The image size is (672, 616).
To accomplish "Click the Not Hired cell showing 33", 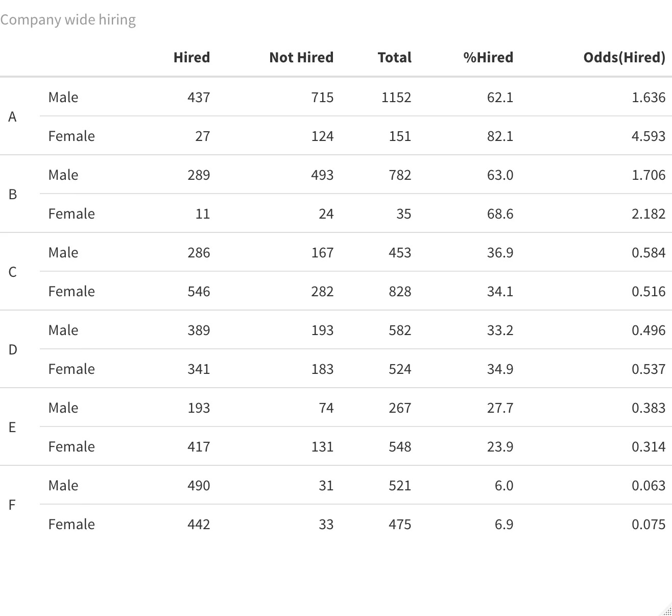I will 326,525.
